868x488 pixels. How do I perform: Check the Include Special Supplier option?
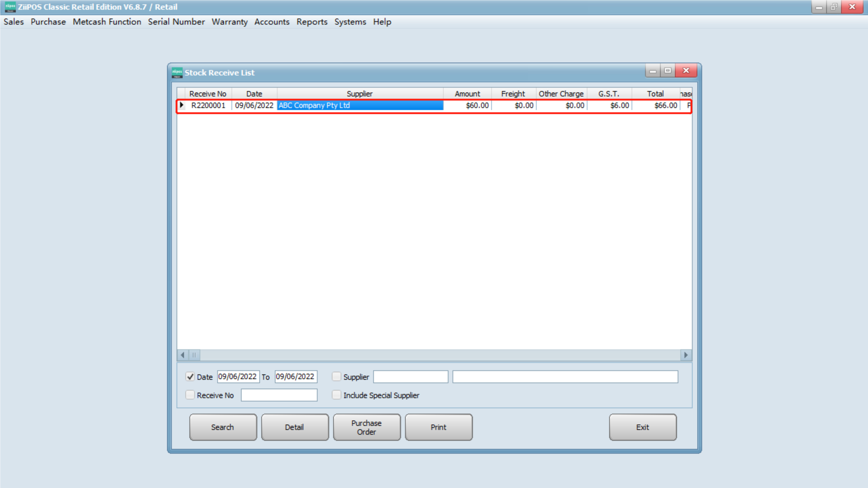point(336,394)
